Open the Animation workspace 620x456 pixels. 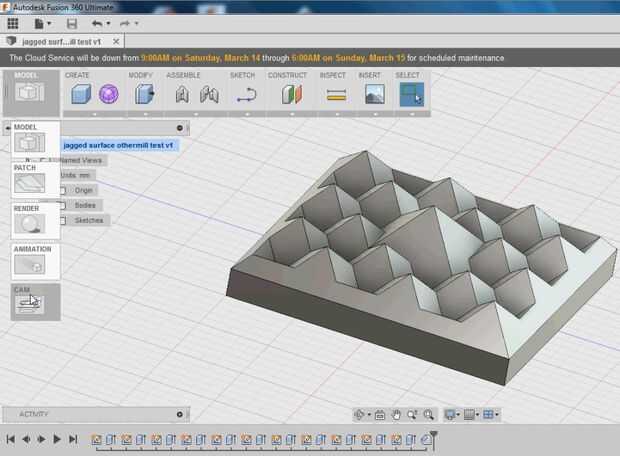[29, 263]
